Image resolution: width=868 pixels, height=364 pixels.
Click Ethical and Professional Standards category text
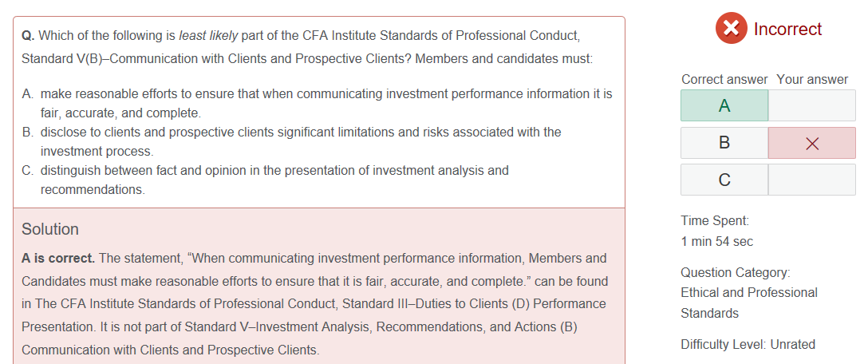pyautogui.click(x=749, y=303)
